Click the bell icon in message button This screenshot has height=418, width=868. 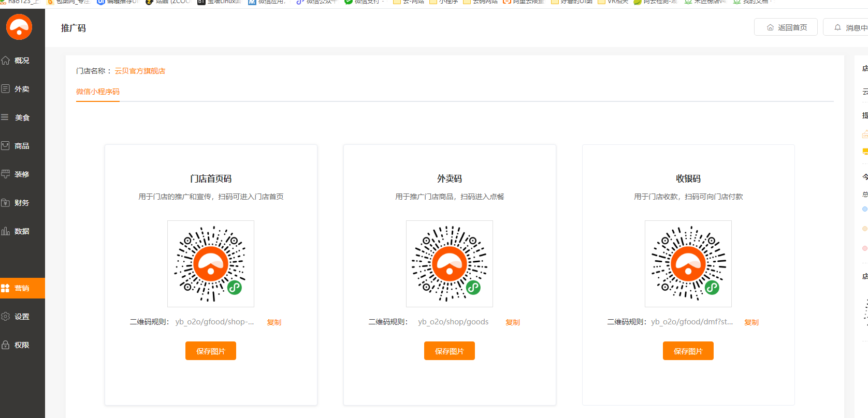(837, 27)
